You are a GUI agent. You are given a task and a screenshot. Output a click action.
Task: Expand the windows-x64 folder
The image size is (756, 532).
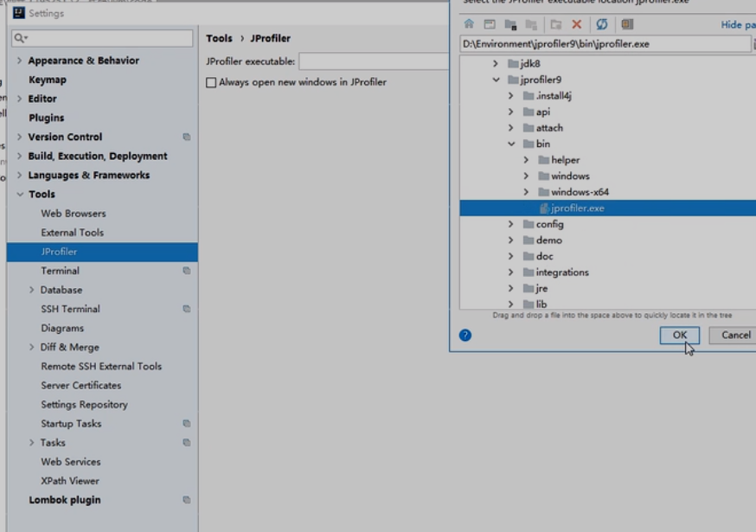tap(526, 192)
